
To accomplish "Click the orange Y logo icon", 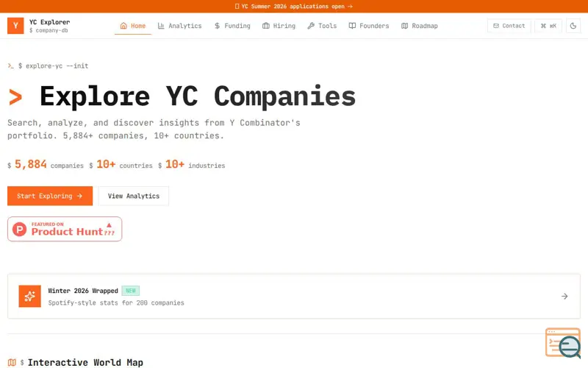I will tap(15, 26).
